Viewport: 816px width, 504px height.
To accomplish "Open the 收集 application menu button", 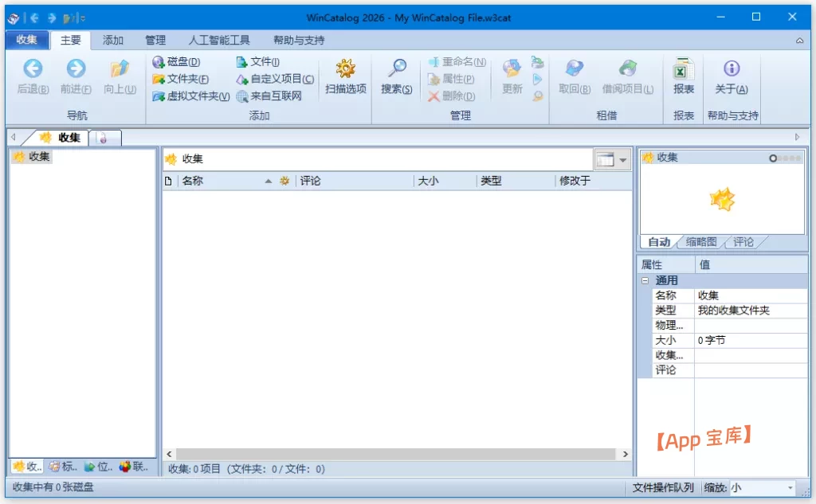I will [x=26, y=40].
